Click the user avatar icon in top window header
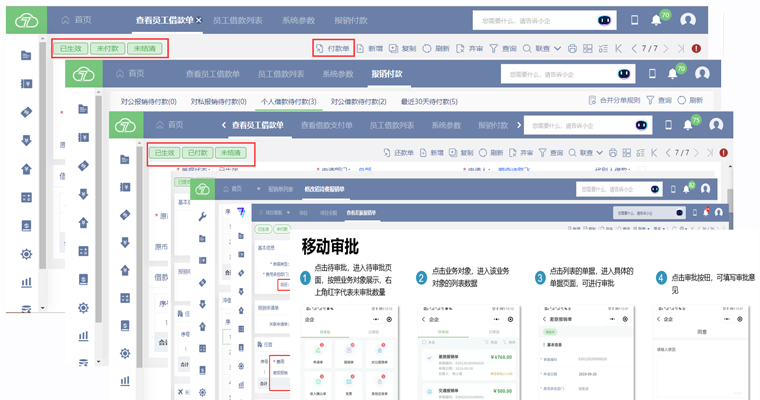The width and height of the screenshot is (760, 400). [688, 19]
